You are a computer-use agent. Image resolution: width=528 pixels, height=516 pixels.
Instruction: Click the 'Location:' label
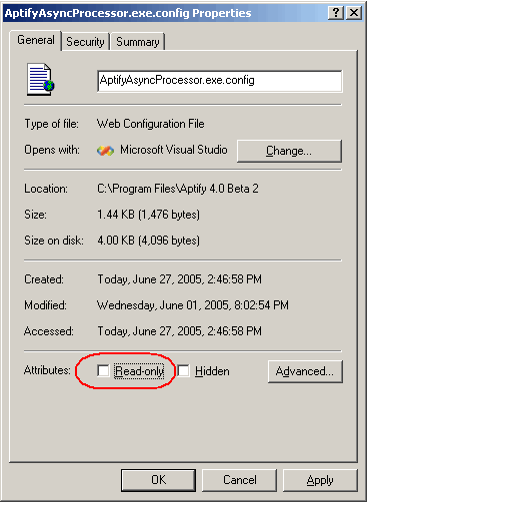(x=46, y=189)
